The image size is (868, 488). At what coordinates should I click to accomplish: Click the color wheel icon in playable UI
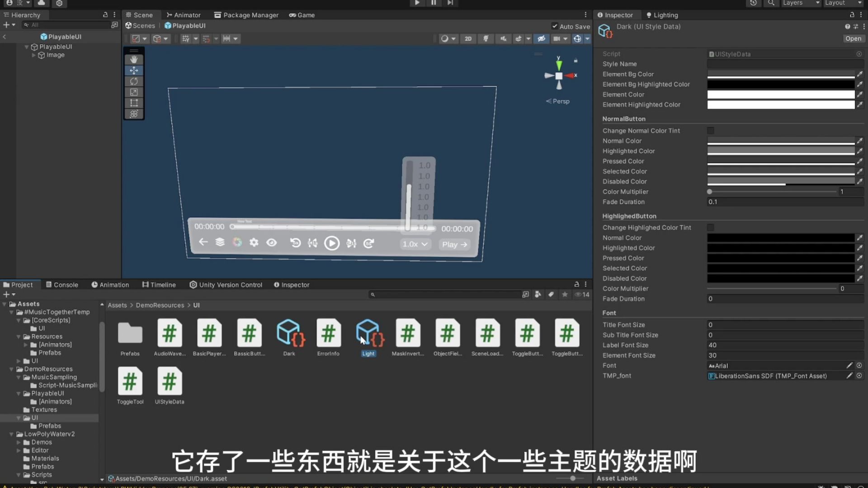(x=237, y=242)
